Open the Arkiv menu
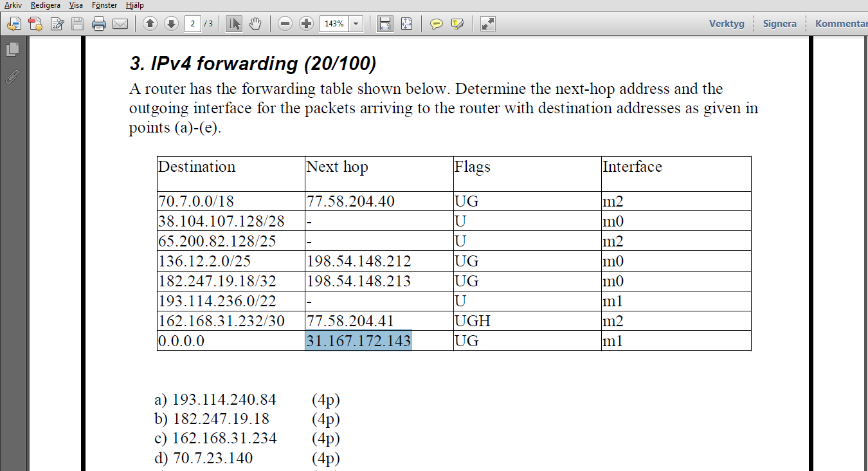This screenshot has width=868, height=471. tap(12, 5)
